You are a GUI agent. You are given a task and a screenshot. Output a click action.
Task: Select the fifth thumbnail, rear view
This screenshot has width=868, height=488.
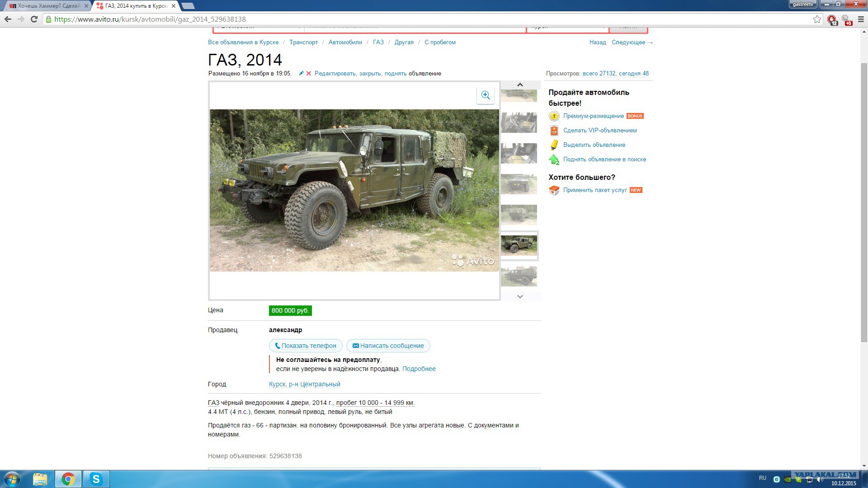coord(519,215)
